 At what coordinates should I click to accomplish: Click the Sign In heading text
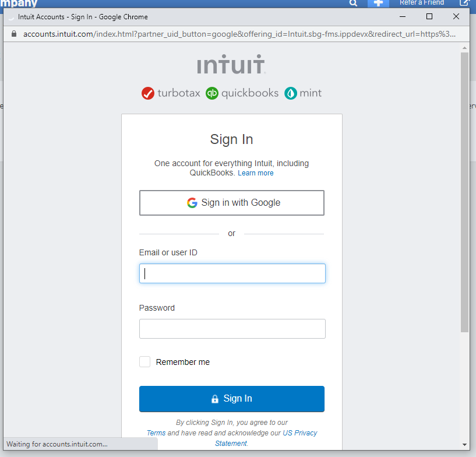pos(232,140)
